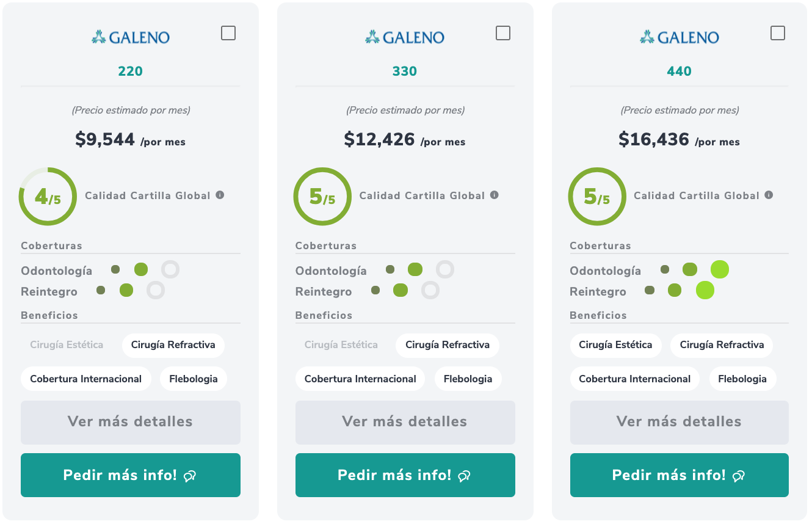The width and height of the screenshot is (812, 524).
Task: Click the info icon on the 330 plan
Action: pos(495,195)
